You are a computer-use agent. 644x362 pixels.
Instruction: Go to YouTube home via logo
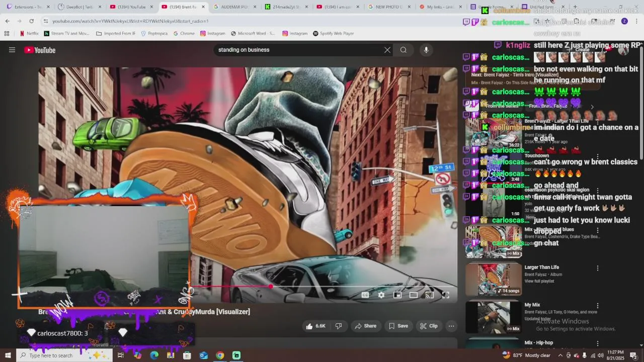[40, 50]
